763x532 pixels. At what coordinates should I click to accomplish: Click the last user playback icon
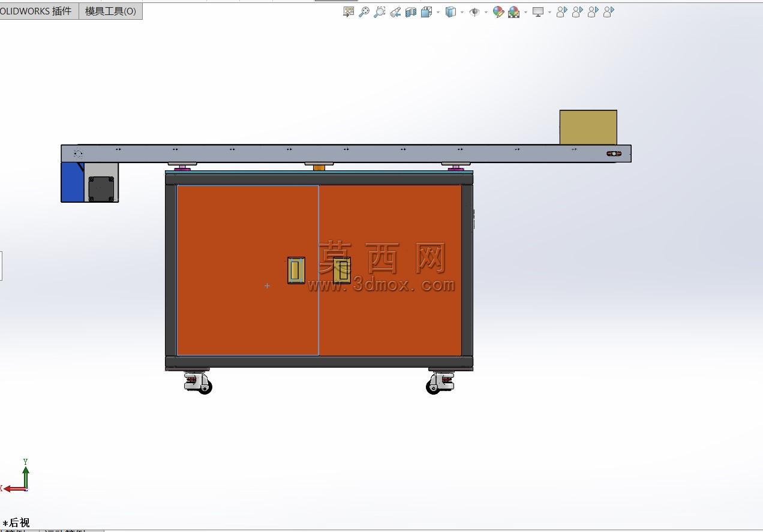[608, 12]
